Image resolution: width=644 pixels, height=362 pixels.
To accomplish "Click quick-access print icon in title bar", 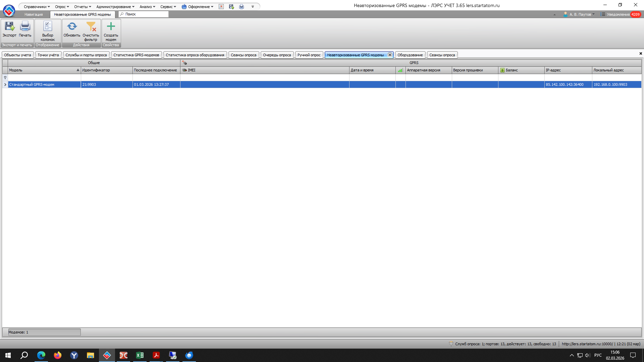I will [241, 7].
